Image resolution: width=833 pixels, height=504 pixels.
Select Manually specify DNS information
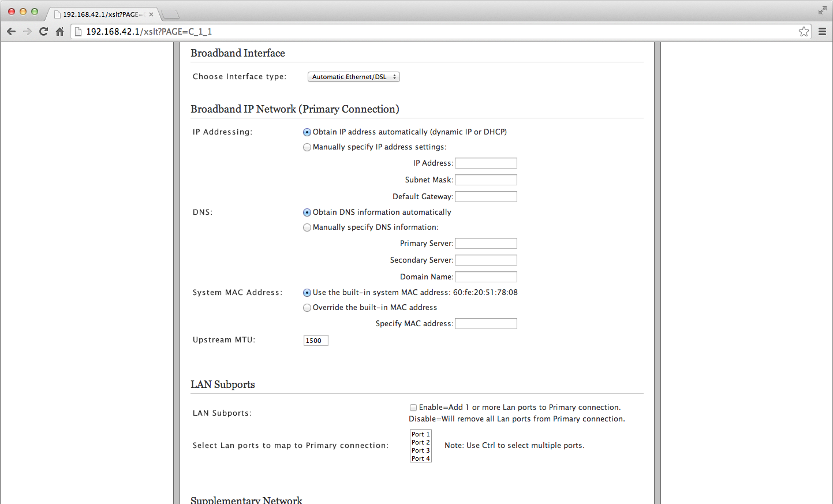tap(307, 227)
